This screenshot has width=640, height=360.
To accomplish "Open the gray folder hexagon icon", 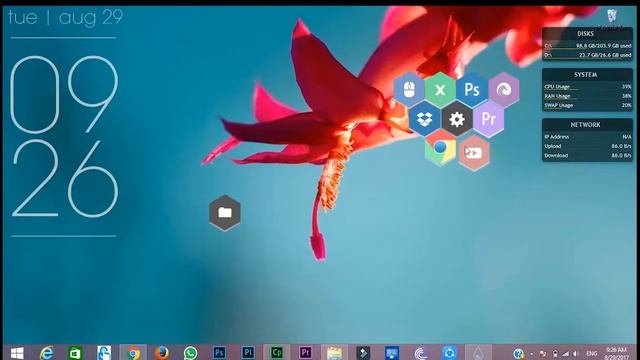I will [x=225, y=213].
